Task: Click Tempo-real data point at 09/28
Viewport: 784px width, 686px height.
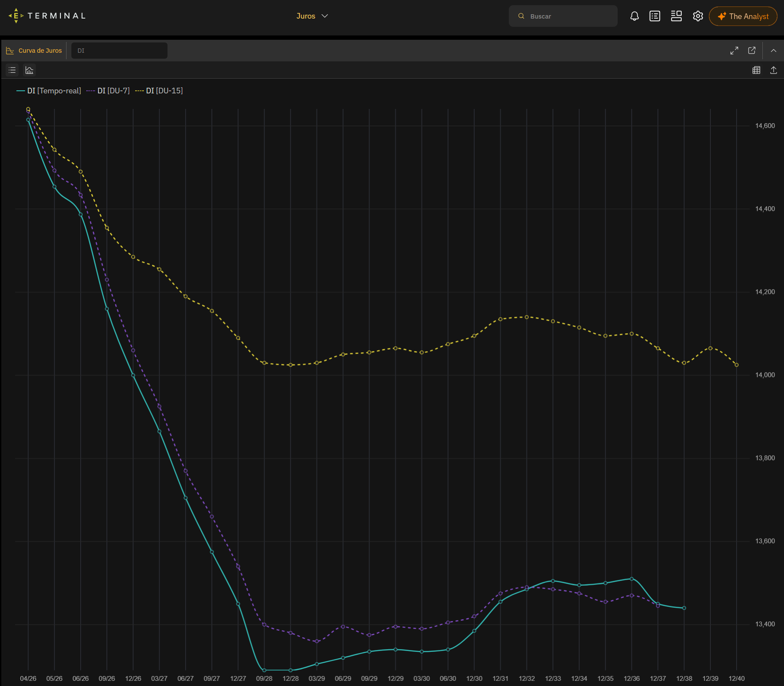Action: (264, 670)
